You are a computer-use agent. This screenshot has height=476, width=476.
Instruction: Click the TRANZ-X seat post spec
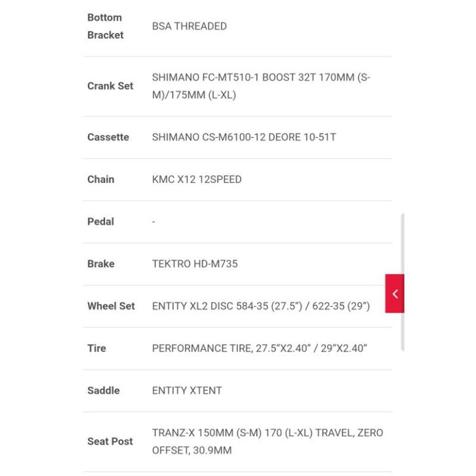coord(268,441)
